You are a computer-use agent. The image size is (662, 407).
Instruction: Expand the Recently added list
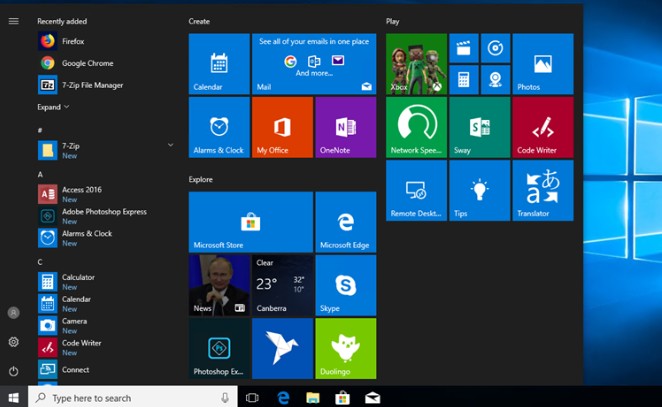coord(53,107)
